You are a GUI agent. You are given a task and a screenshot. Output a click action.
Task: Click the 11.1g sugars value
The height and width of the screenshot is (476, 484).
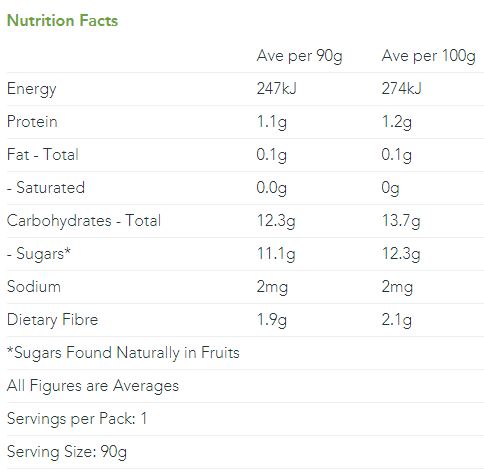(x=276, y=254)
